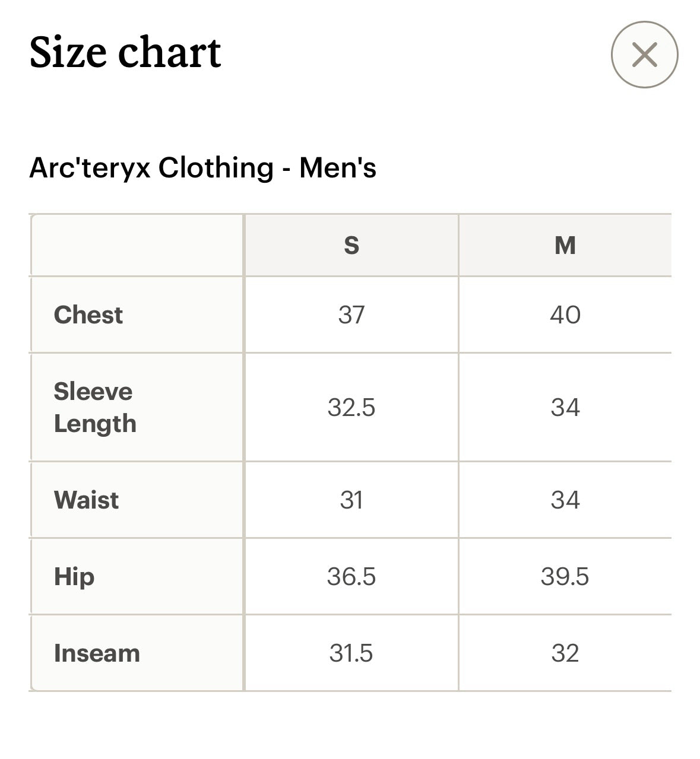Select waist value 31 cell

(351, 500)
